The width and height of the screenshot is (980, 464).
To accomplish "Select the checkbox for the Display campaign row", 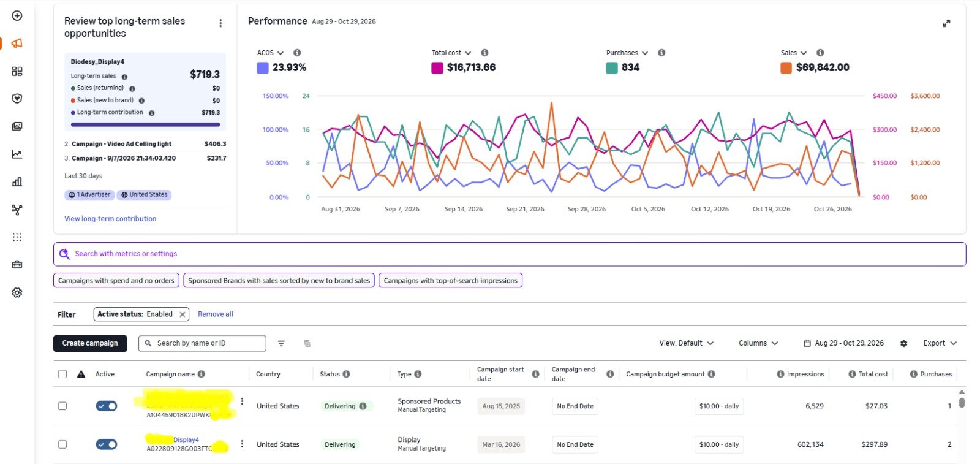I will tap(62, 444).
